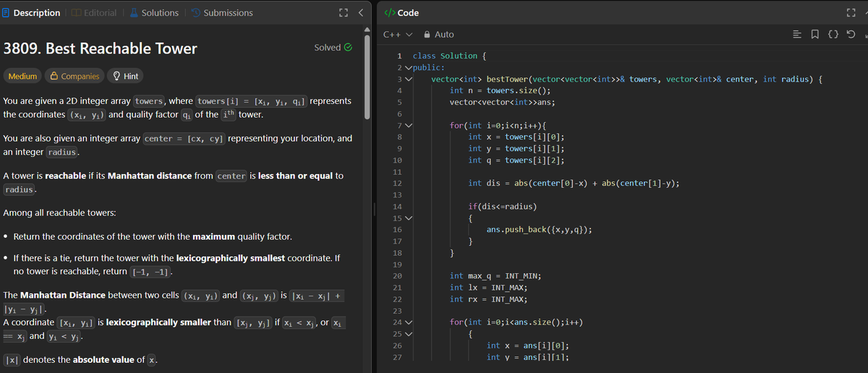Open the Editorial tab
Viewport: 868px width, 373px height.
pos(95,12)
